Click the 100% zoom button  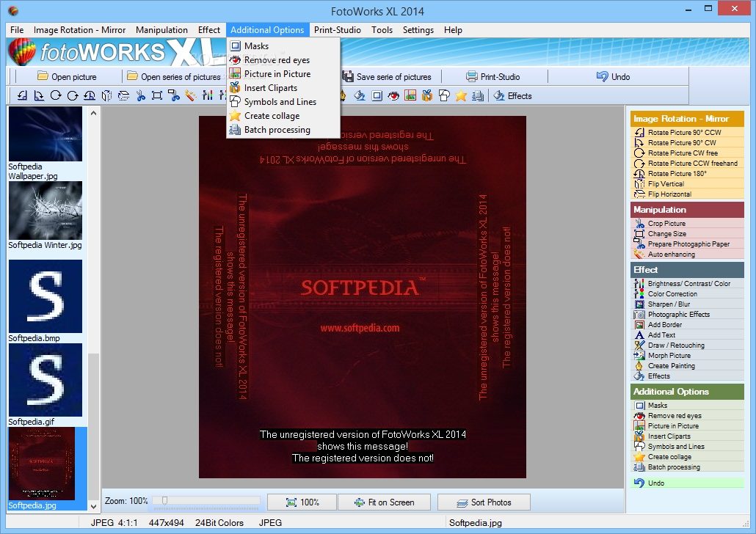click(x=302, y=502)
